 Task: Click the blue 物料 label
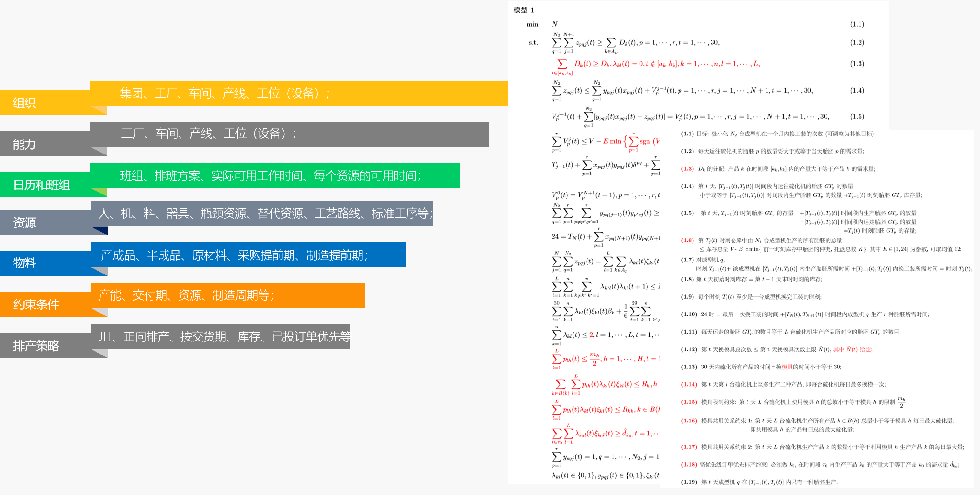click(x=25, y=263)
